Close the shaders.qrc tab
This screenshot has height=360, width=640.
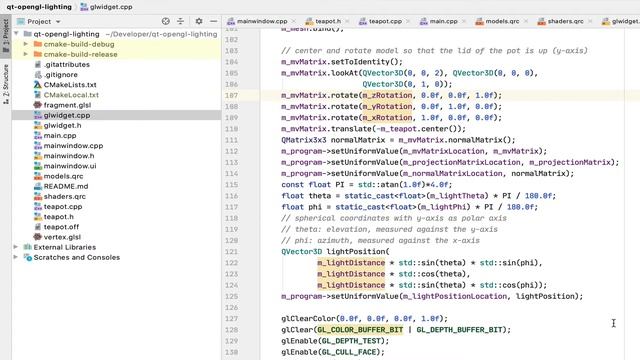click(x=590, y=21)
